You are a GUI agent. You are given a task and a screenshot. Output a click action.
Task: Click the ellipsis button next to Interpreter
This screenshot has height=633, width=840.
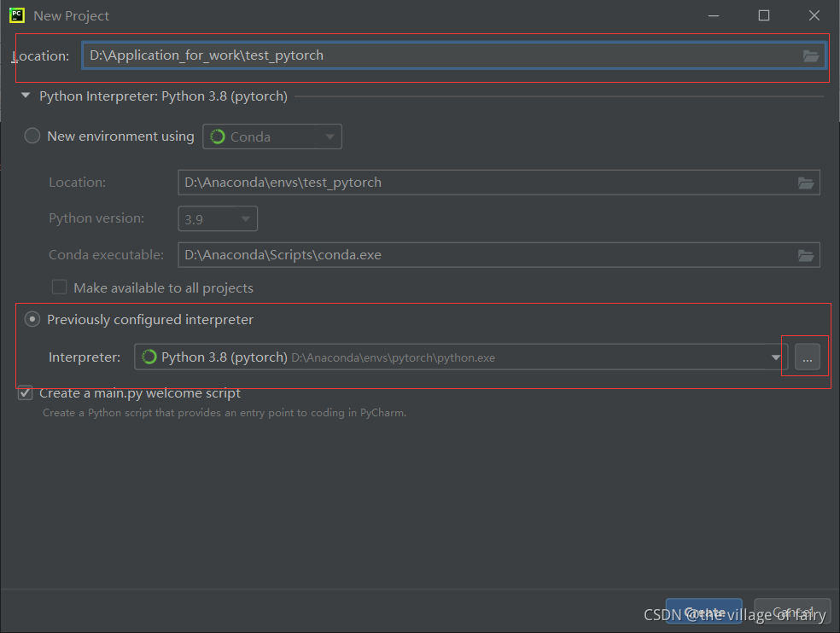pyautogui.click(x=807, y=357)
